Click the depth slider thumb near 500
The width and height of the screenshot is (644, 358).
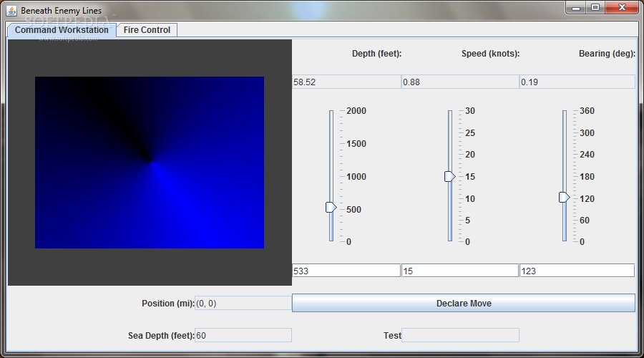(x=331, y=207)
